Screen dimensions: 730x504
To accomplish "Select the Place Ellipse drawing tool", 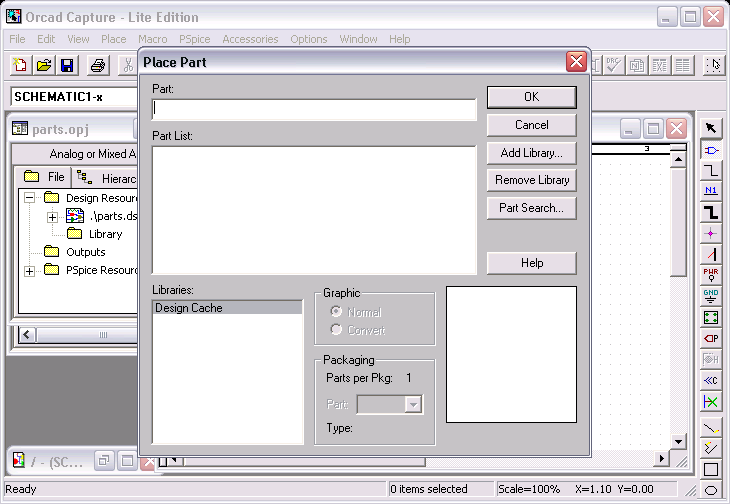I will coord(710,490).
